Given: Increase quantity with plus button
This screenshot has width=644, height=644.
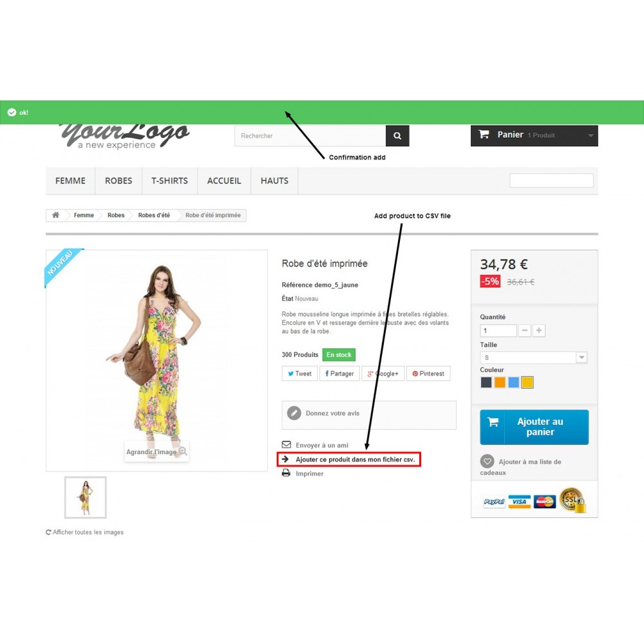Looking at the screenshot, I should [539, 330].
